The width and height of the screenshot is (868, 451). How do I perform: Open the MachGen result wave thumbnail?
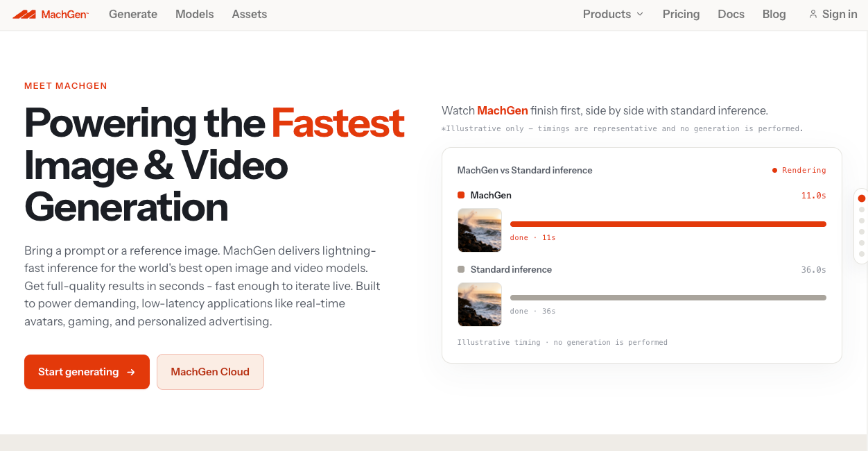click(480, 230)
